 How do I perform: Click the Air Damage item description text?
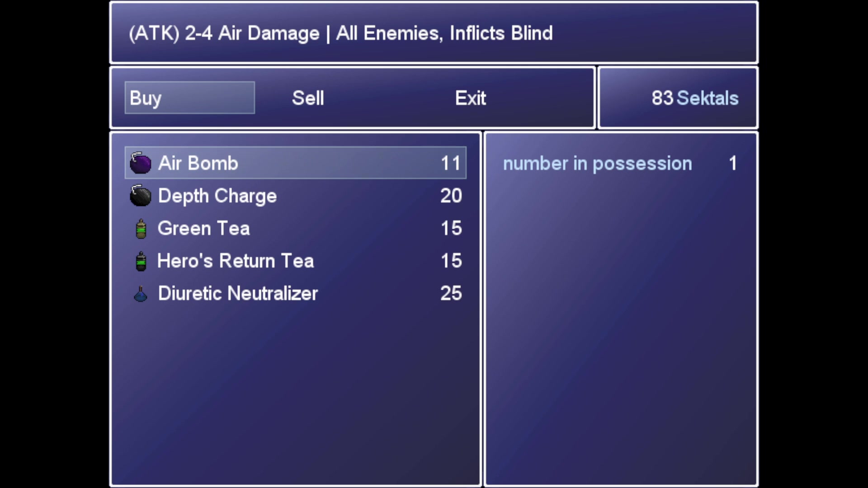(340, 33)
